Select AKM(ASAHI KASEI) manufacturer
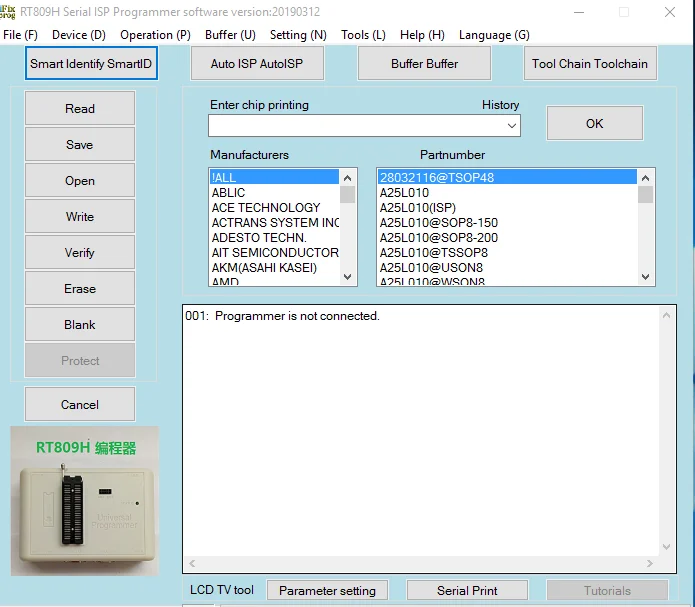This screenshot has height=607, width=695. click(x=274, y=268)
